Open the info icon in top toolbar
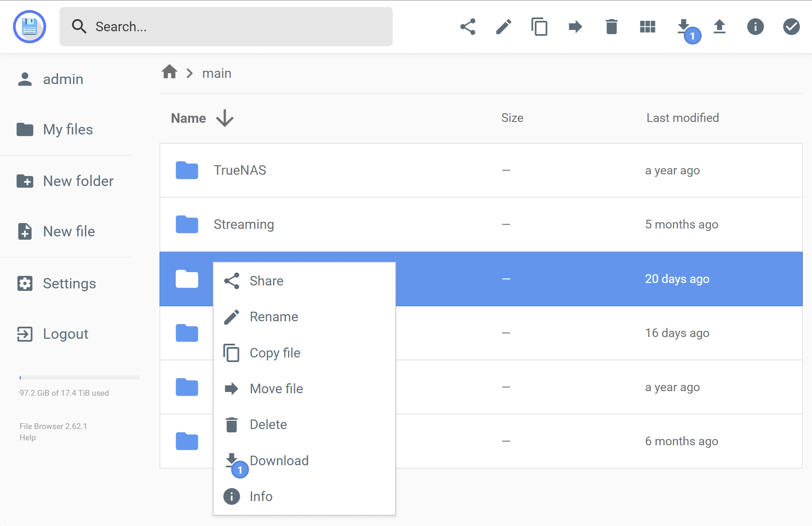Screen dimensions: 812x526 pos(755,27)
